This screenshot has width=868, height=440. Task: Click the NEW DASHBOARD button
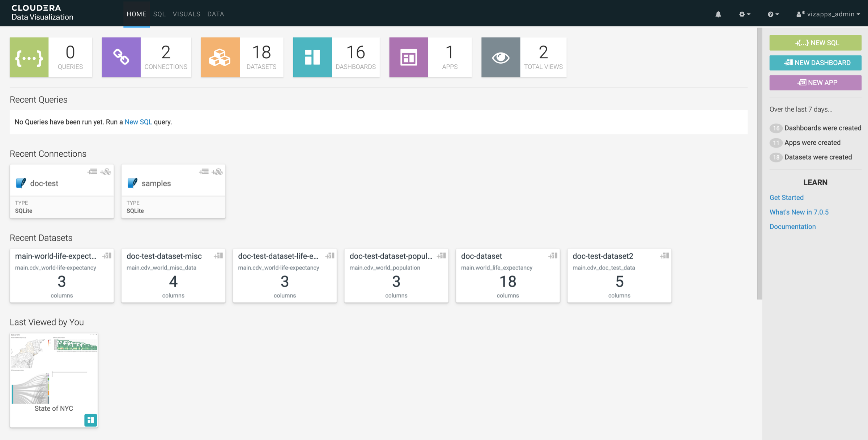(x=815, y=63)
